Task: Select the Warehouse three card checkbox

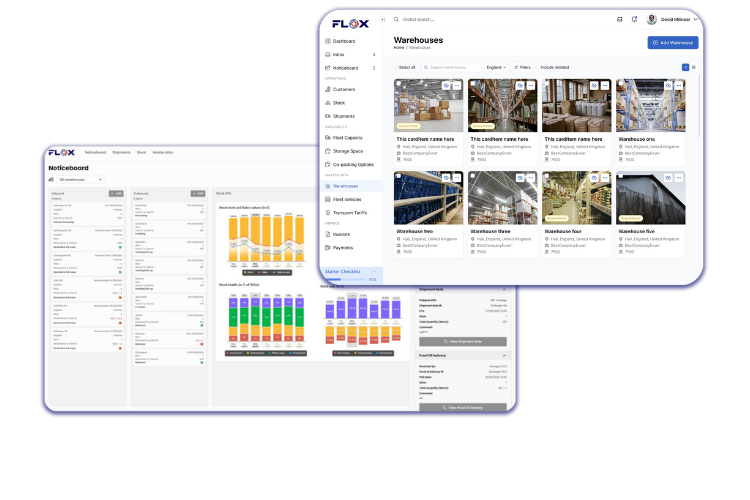Action: 473,176
